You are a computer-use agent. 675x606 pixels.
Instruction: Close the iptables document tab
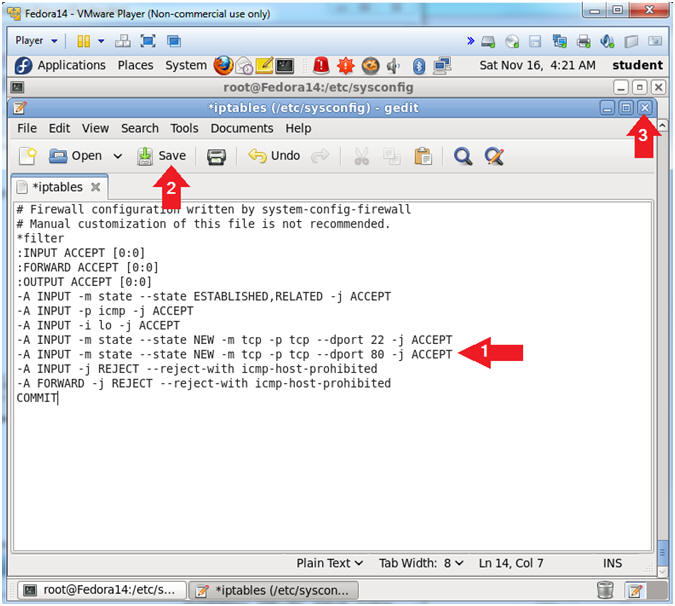[x=96, y=187]
